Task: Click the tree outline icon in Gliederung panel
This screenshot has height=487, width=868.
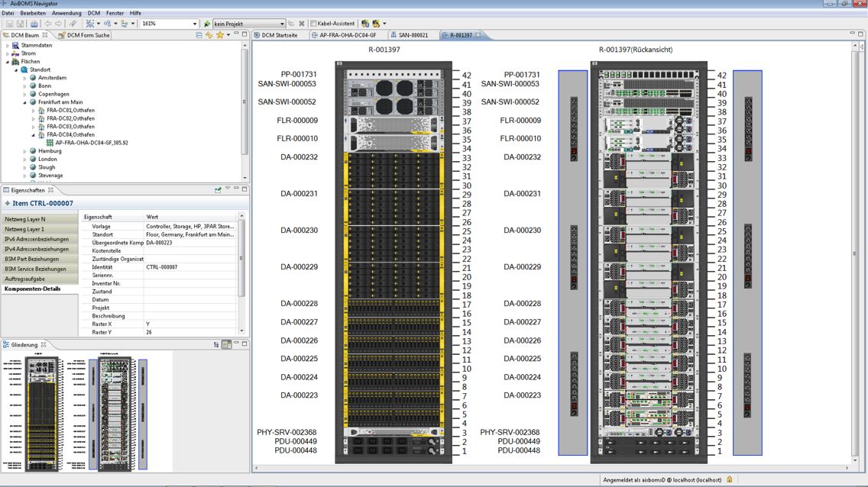Action: (216, 344)
